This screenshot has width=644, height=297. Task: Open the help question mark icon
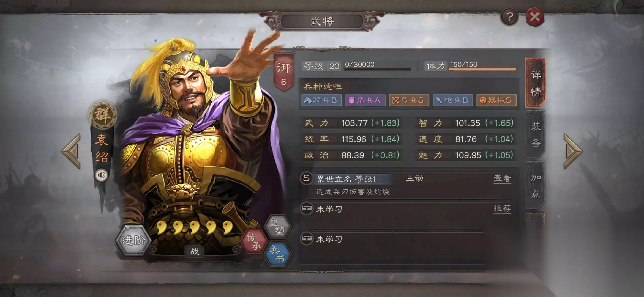(x=509, y=17)
